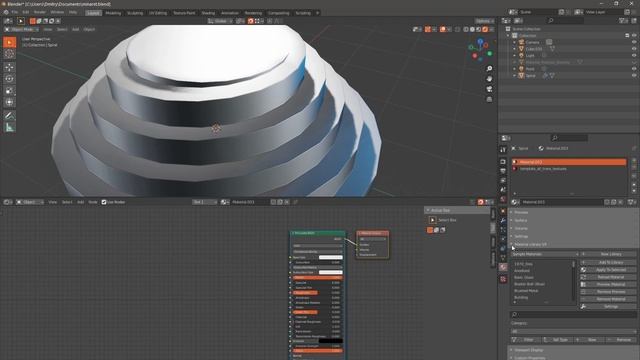640x360 pixels.
Task: Toggle proportional editing in viewport header
Action: coord(270,21)
